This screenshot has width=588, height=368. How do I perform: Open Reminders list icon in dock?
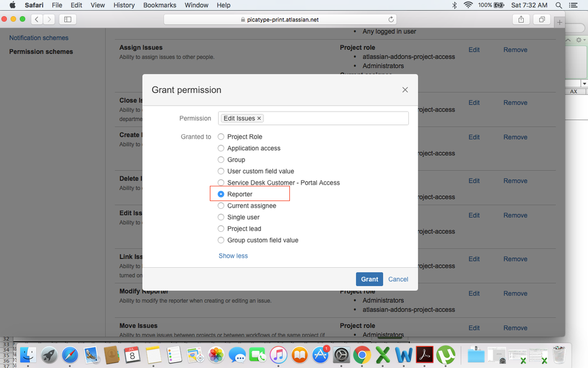pos(174,355)
